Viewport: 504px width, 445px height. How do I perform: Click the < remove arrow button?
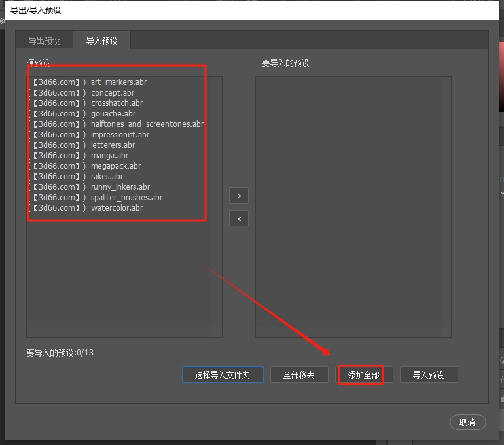239,219
